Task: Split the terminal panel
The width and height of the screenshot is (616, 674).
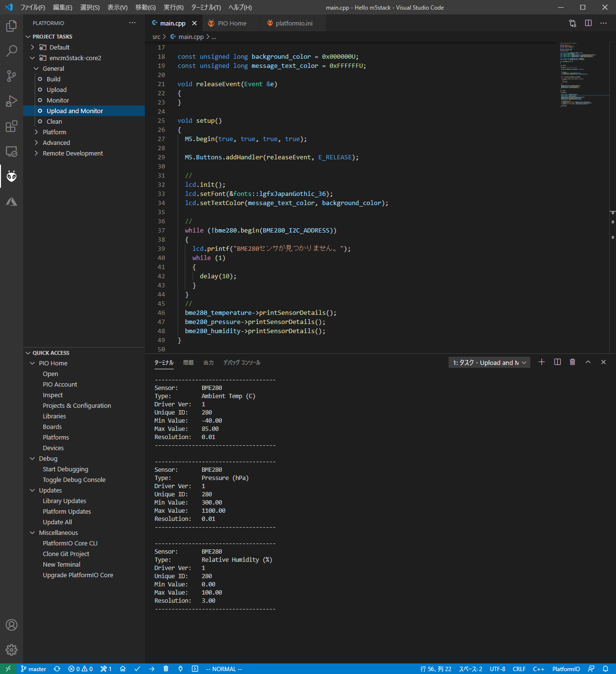Action: coord(557,362)
